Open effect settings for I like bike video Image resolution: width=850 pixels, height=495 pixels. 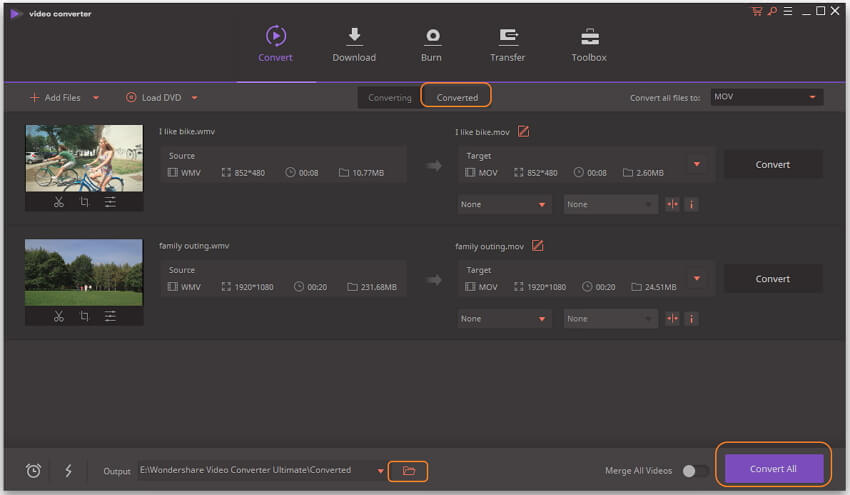(110, 202)
